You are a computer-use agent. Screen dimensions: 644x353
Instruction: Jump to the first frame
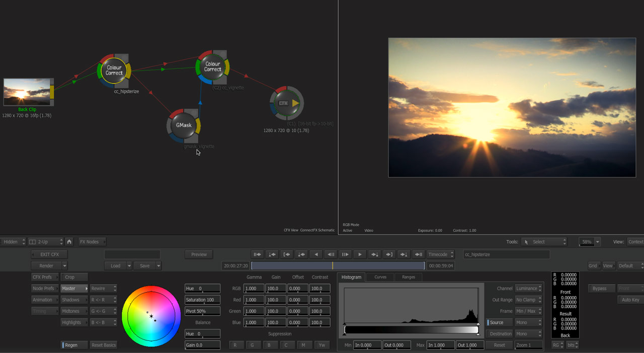pos(257,254)
